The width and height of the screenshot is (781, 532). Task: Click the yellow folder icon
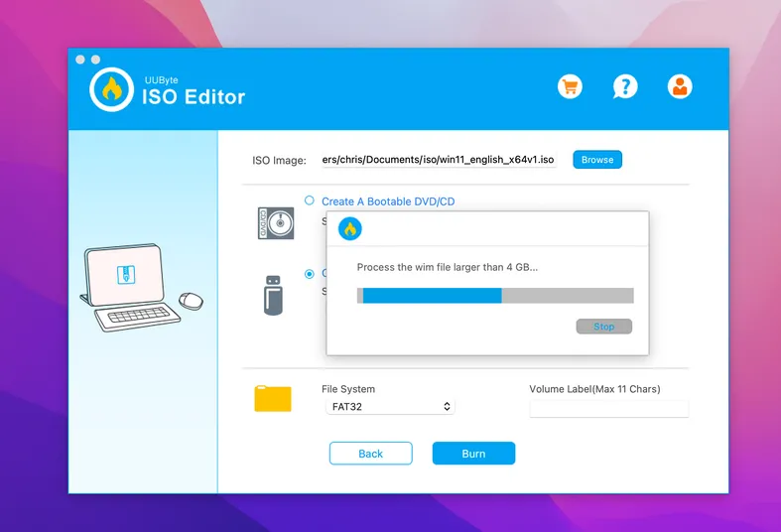click(273, 398)
